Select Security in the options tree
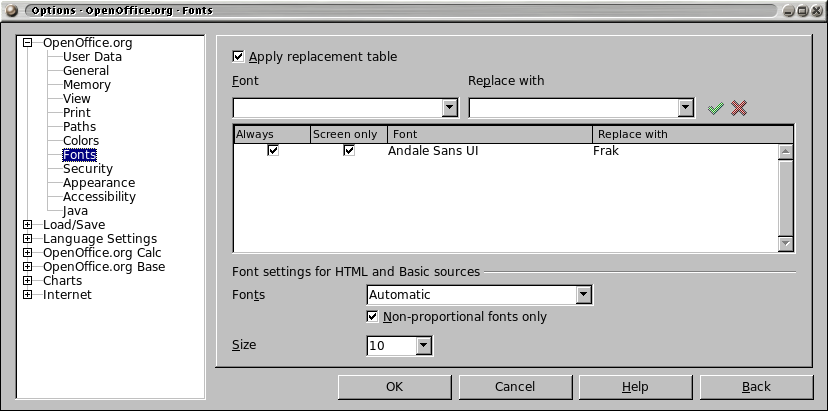The image size is (828, 411). 88,169
